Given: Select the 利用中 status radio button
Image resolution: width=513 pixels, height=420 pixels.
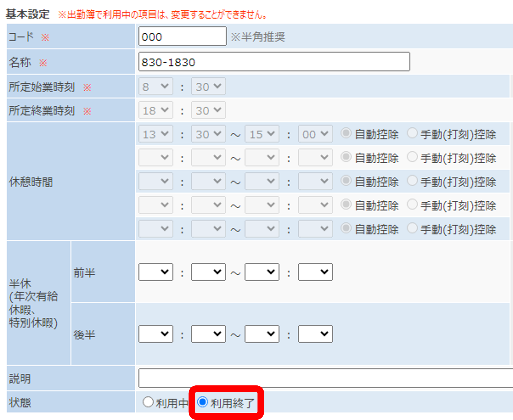Looking at the screenshot, I should (x=148, y=402).
